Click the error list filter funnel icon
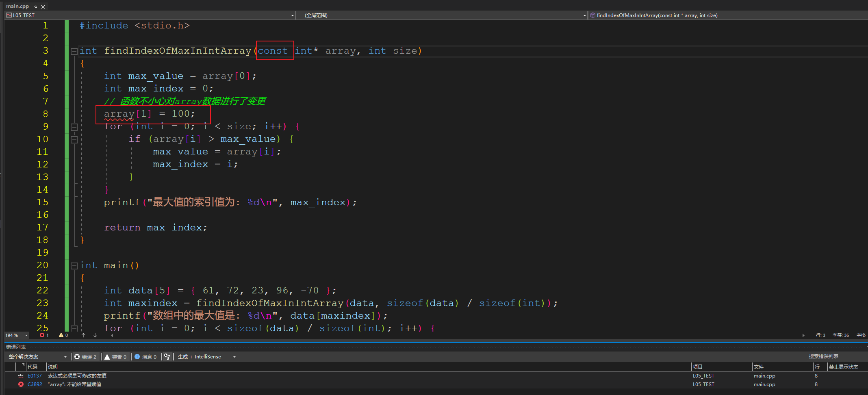868x395 pixels. click(167, 357)
